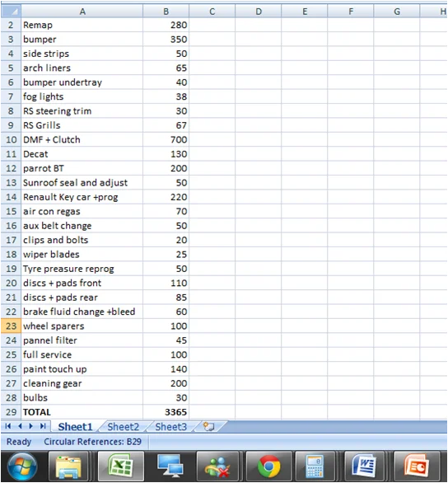Switch to Sheet3 tab
Screen dimensions: 448x483
pyautogui.click(x=170, y=427)
